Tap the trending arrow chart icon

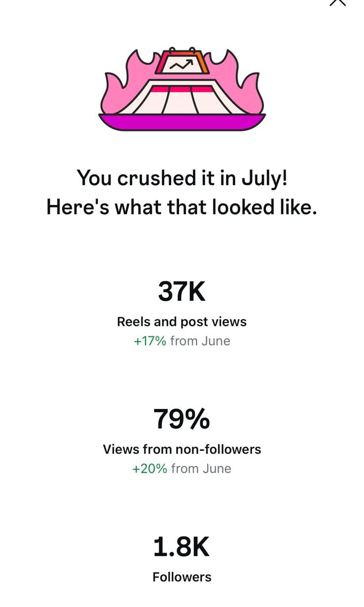coord(182,64)
